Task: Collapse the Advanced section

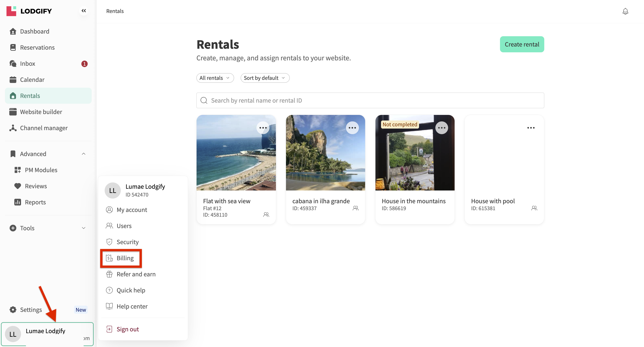Action: pyautogui.click(x=83, y=154)
